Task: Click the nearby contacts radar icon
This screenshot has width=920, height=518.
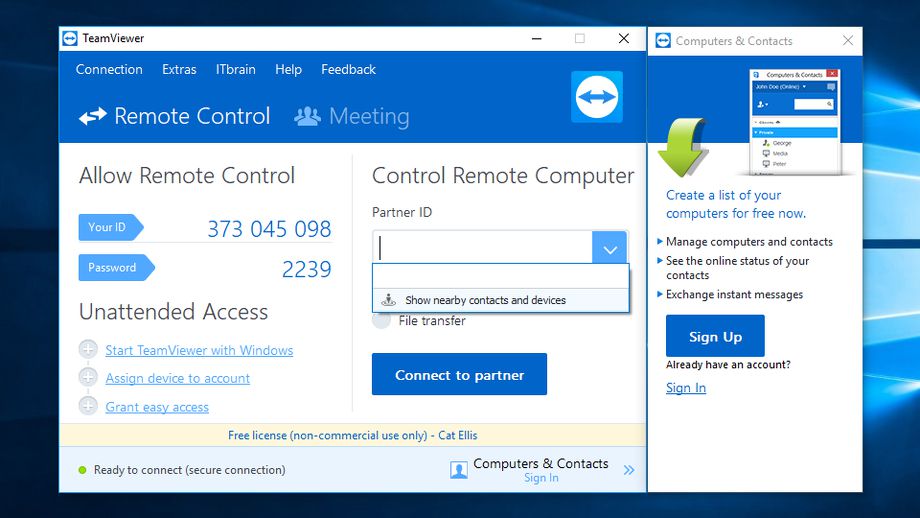Action: [388, 300]
